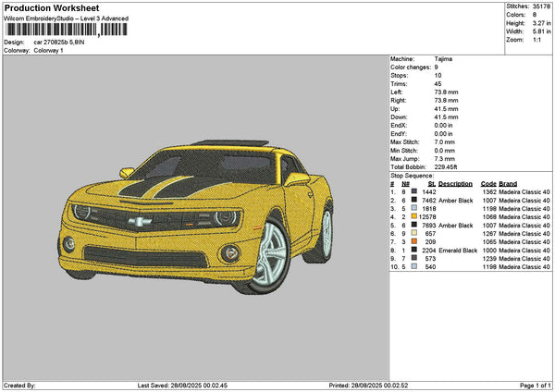Viewport: 555px width, 392px height.
Task: Click the Description column header
Action: tap(455, 183)
